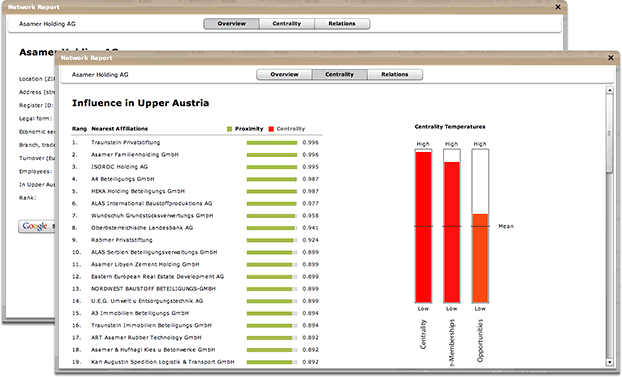Select Karl Augustin Spedition Logistik & Transport

(x=196, y=362)
